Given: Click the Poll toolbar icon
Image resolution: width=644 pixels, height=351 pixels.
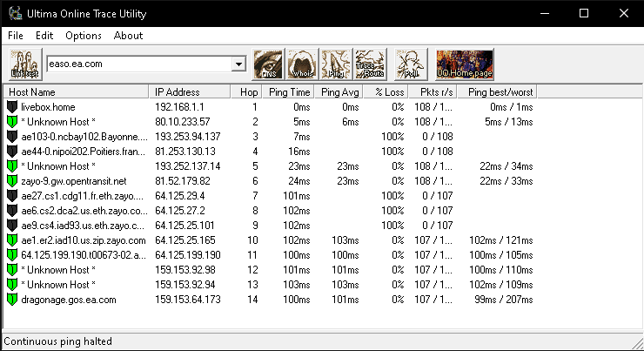Looking at the screenshot, I should [411, 64].
